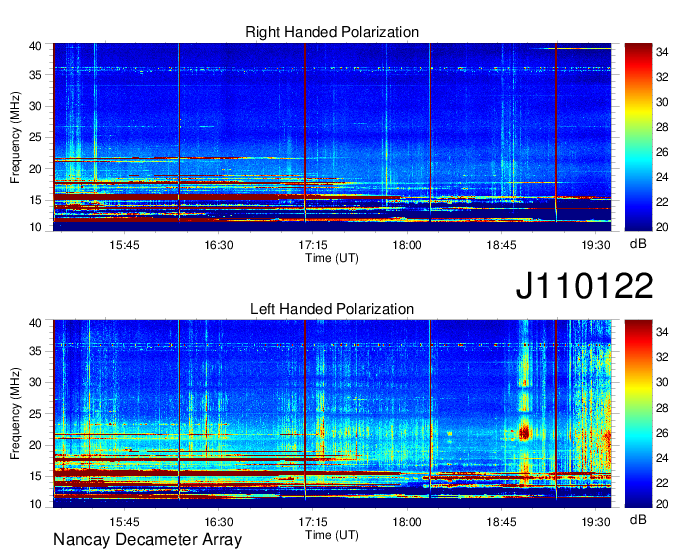Click the 10 MHz label on the bottom plot
The image size is (680, 552).
tap(35, 504)
